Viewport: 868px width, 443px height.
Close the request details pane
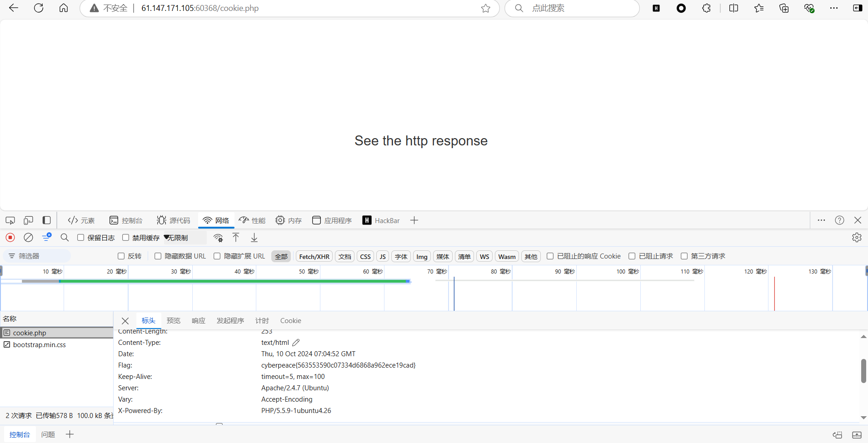point(125,321)
